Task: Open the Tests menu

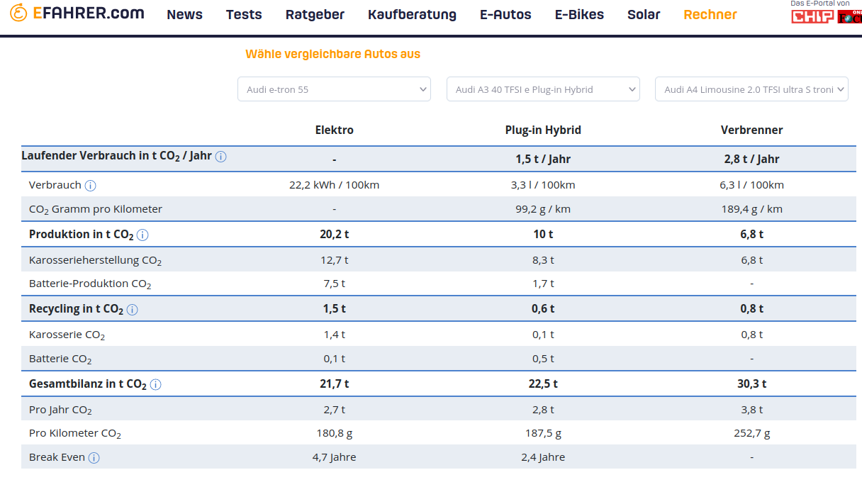Action: tap(244, 15)
